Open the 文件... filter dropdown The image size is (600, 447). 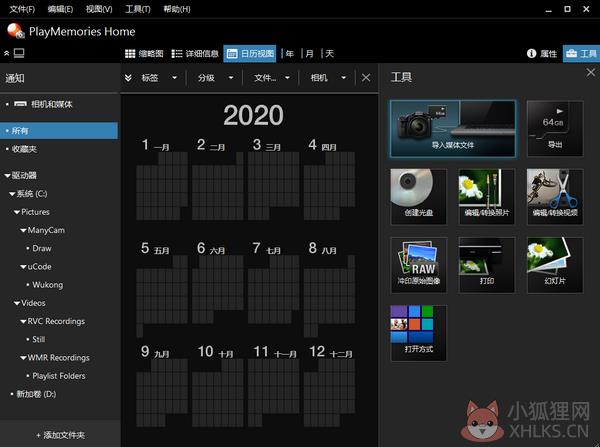271,78
